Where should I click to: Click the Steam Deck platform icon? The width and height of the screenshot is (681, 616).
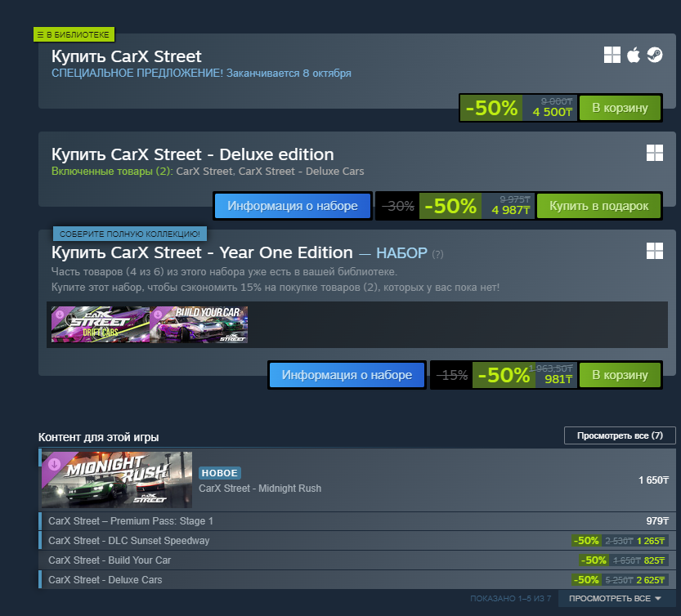pyautogui.click(x=655, y=55)
